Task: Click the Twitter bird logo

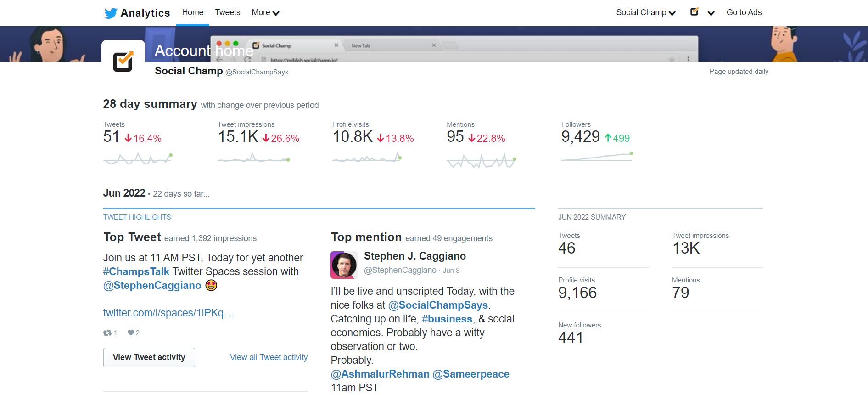Action: (x=111, y=13)
